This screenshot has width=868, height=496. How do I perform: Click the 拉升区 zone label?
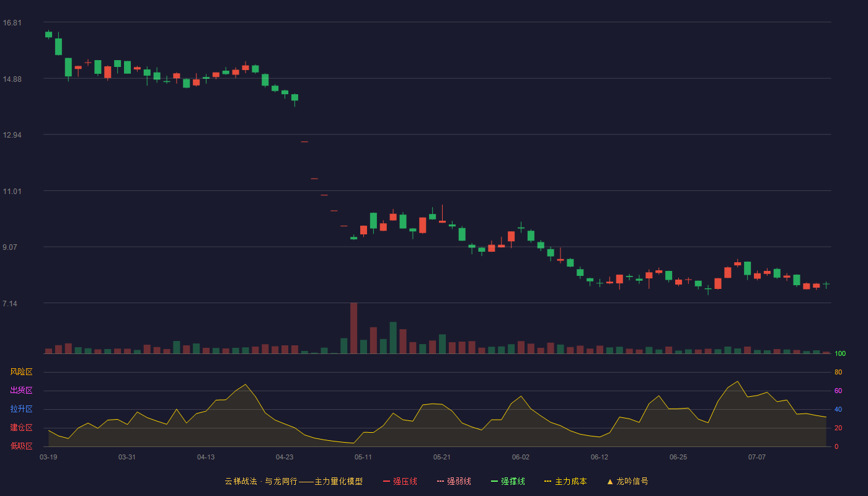coord(21,409)
